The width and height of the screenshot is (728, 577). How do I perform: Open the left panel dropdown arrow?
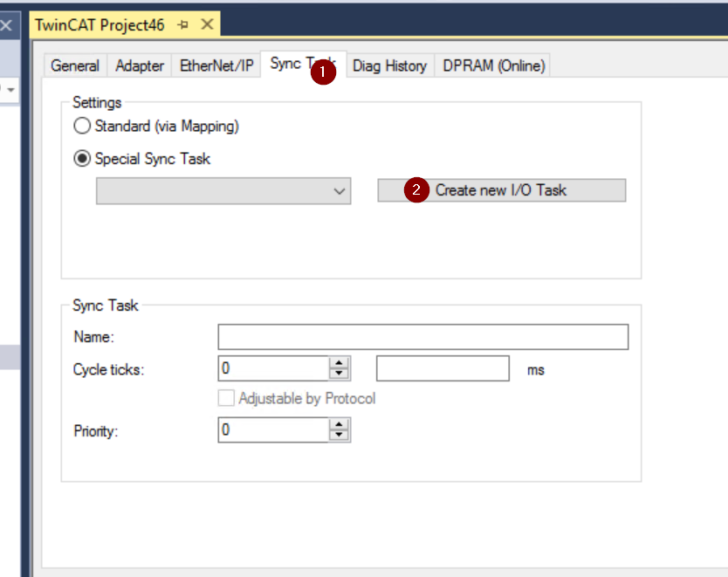10,90
